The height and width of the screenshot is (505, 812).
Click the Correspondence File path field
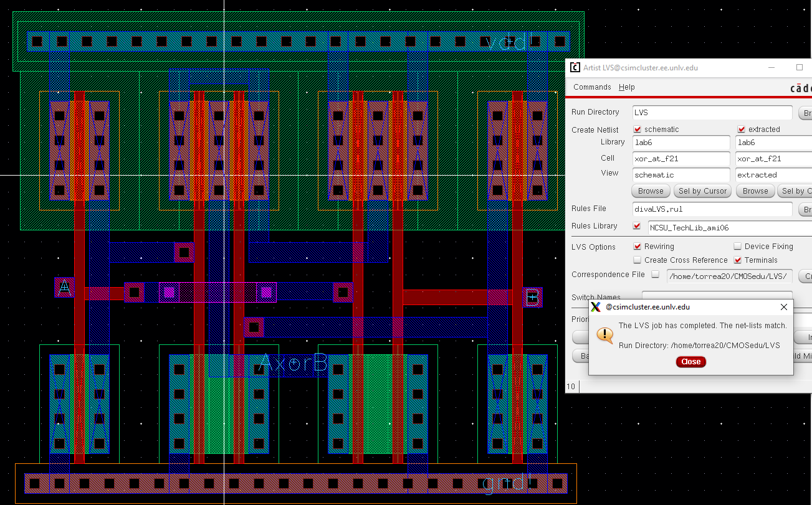pyautogui.click(x=730, y=276)
